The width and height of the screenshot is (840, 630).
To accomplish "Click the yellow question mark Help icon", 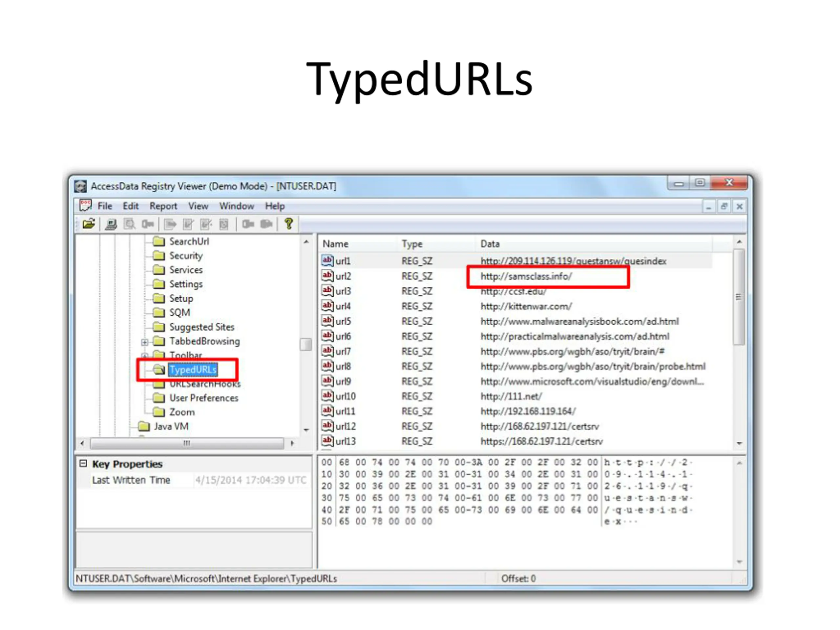I will pos(289,224).
